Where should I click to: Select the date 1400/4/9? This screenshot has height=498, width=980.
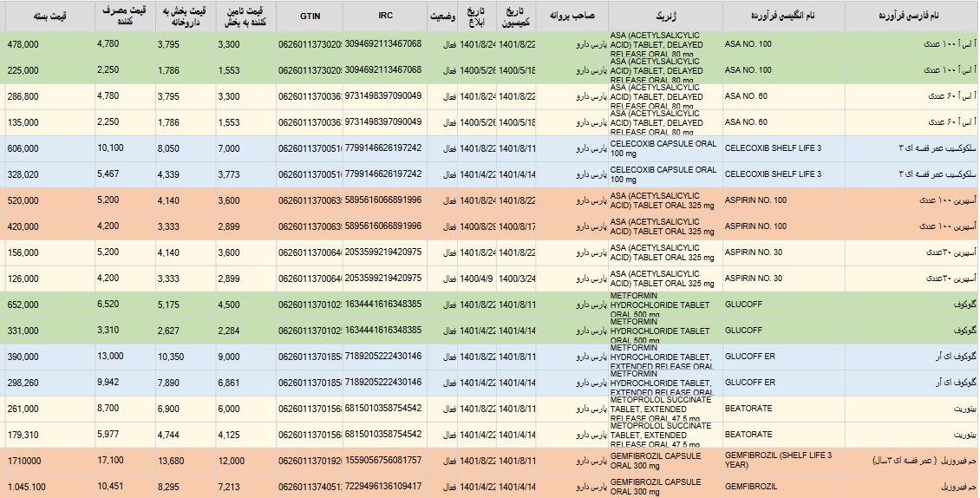click(475, 278)
